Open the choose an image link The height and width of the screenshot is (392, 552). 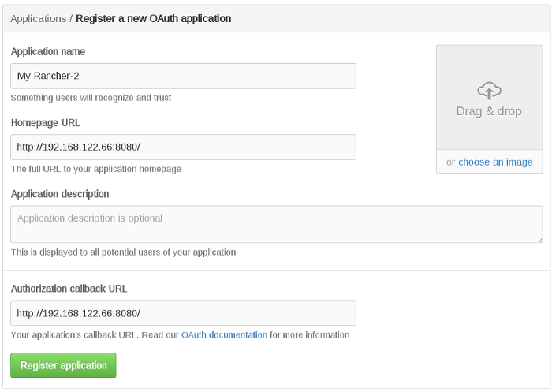(x=495, y=162)
